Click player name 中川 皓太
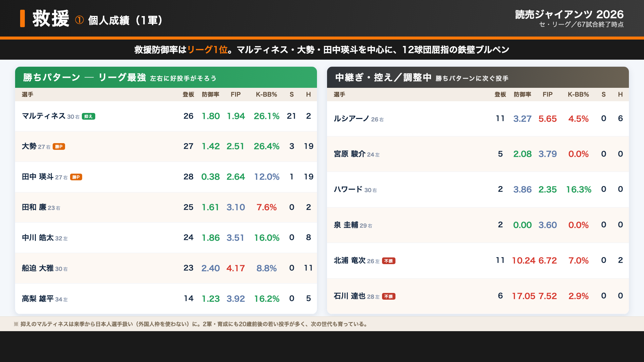The width and height of the screenshot is (644, 362). pyautogui.click(x=38, y=238)
